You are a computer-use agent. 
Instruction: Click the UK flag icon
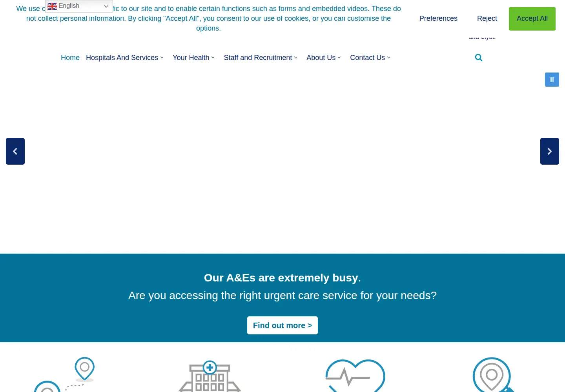52,6
